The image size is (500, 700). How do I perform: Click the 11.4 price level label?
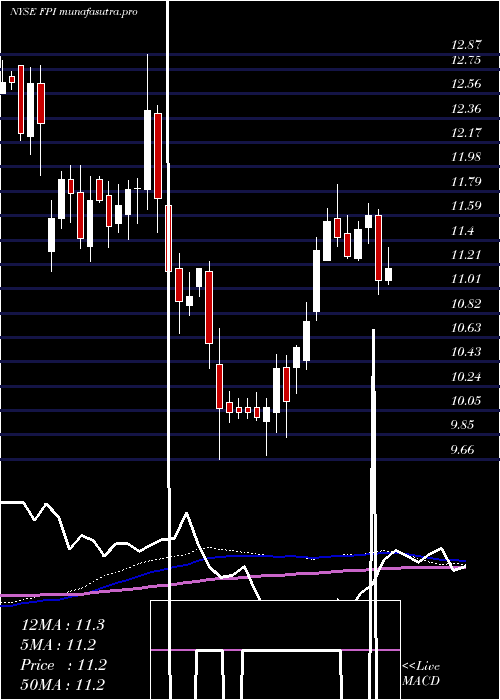tap(462, 231)
